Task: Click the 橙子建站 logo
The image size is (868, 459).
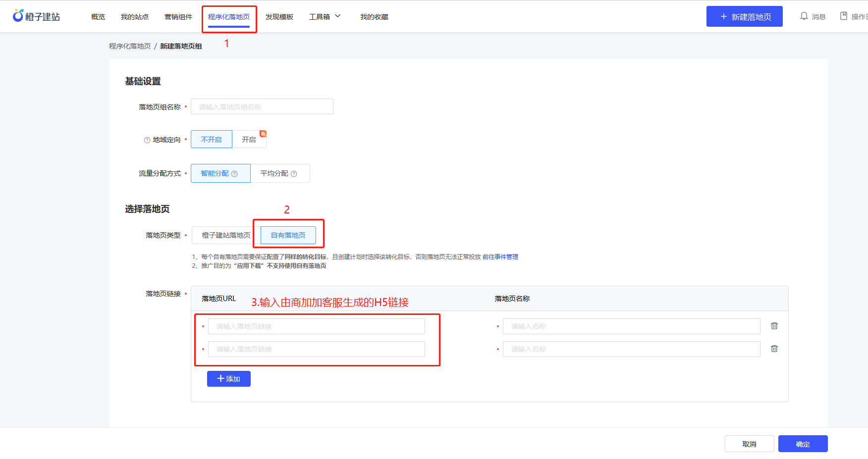Action: point(36,16)
